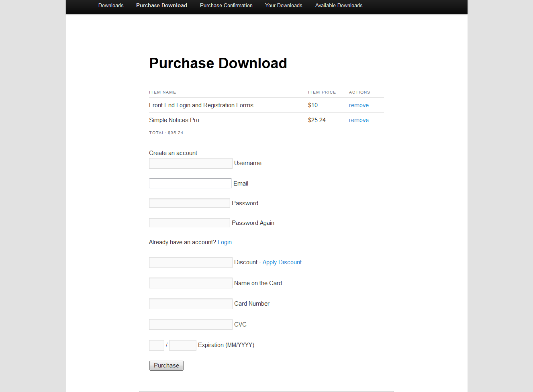Focus the Discount code field

click(x=191, y=262)
